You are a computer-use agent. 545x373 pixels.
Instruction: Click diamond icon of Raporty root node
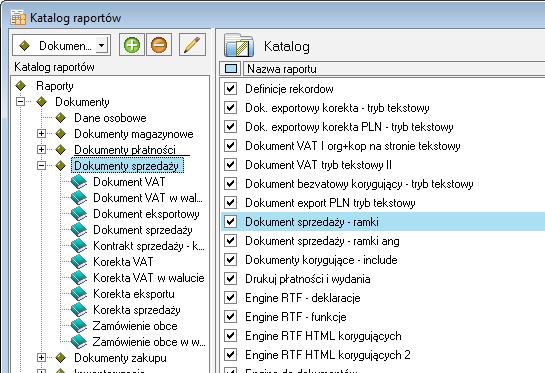[x=21, y=86]
